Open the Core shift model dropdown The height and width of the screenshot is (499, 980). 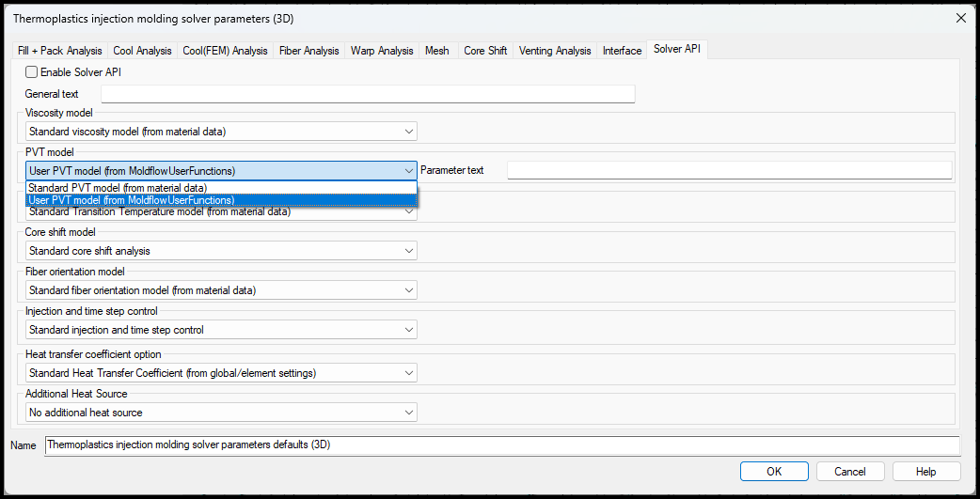[221, 250]
